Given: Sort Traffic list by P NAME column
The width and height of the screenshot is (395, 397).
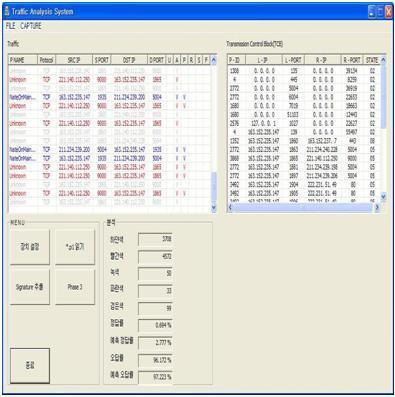Looking at the screenshot, I should tap(23, 60).
